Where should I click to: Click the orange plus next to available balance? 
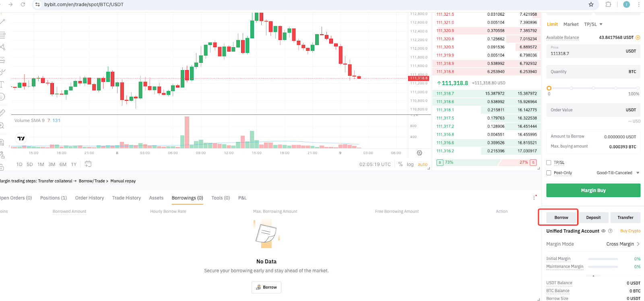pyautogui.click(x=638, y=37)
